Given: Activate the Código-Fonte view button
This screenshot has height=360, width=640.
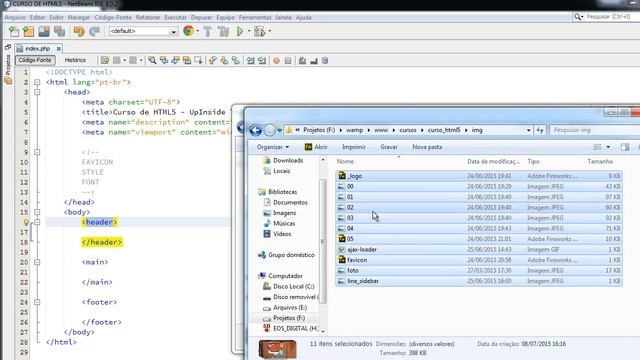Looking at the screenshot, I should 35,60.
